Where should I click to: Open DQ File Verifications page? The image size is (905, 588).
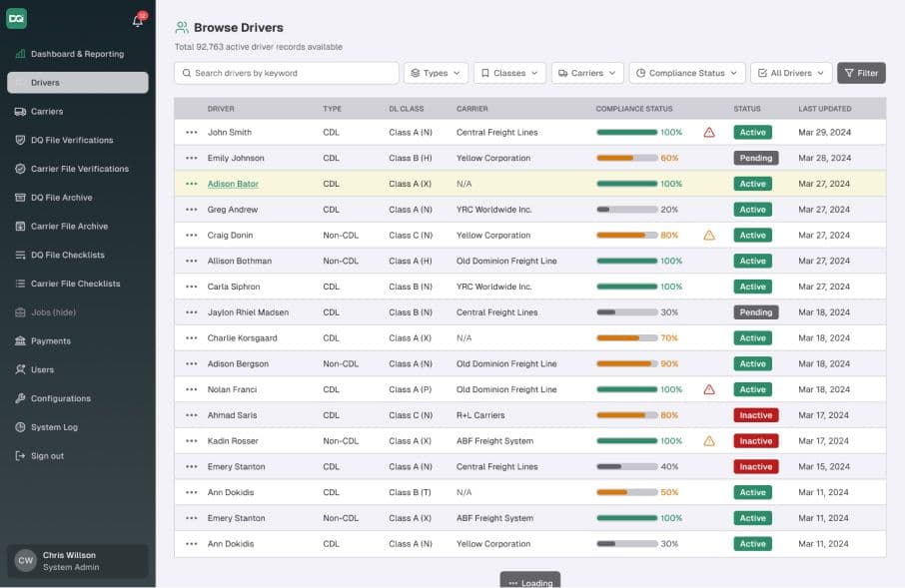click(77, 140)
